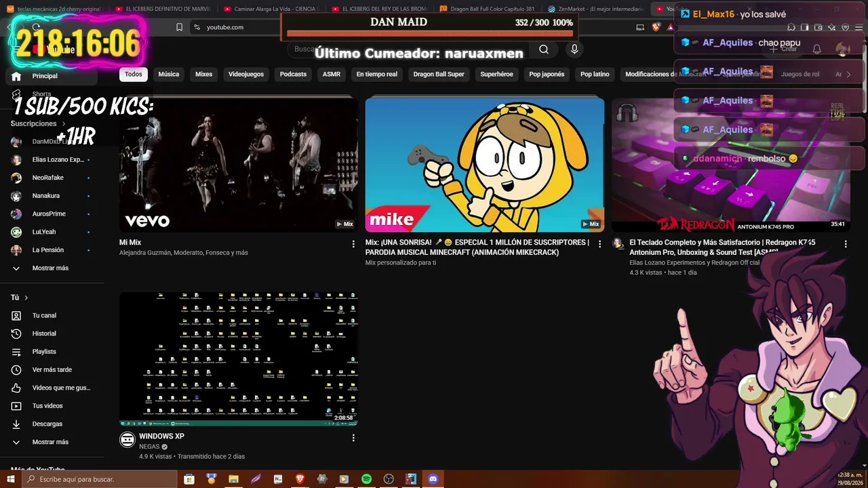
Task: Switch to Caminar Alarga La Vida tab
Action: 271,9
